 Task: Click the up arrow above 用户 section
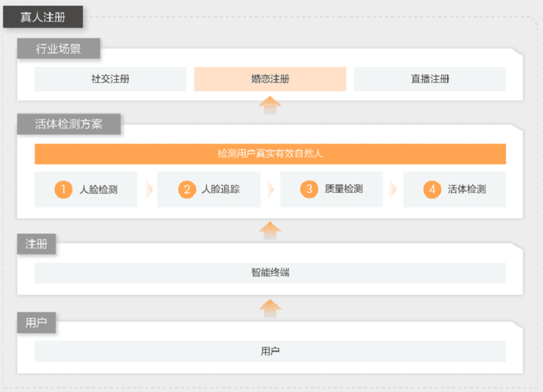270,308
